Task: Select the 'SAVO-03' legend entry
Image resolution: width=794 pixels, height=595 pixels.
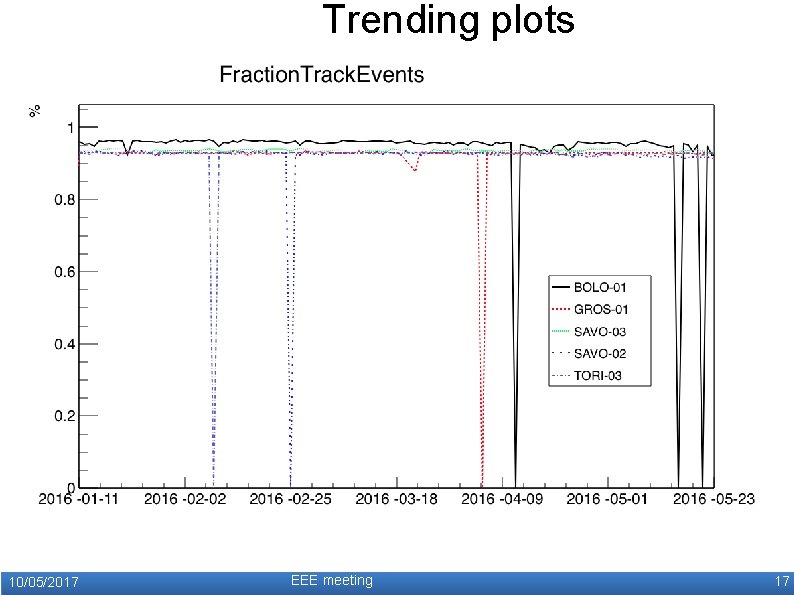Action: tap(600, 332)
